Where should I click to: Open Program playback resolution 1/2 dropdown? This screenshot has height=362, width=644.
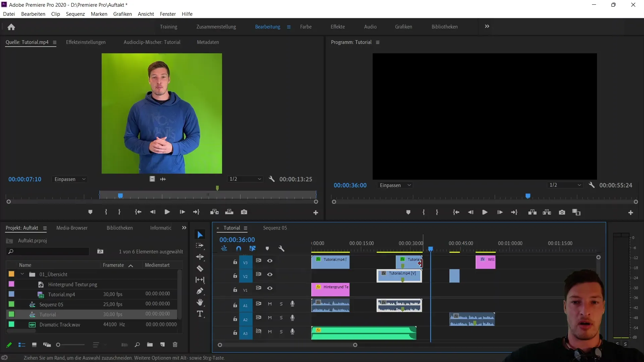coord(566,185)
